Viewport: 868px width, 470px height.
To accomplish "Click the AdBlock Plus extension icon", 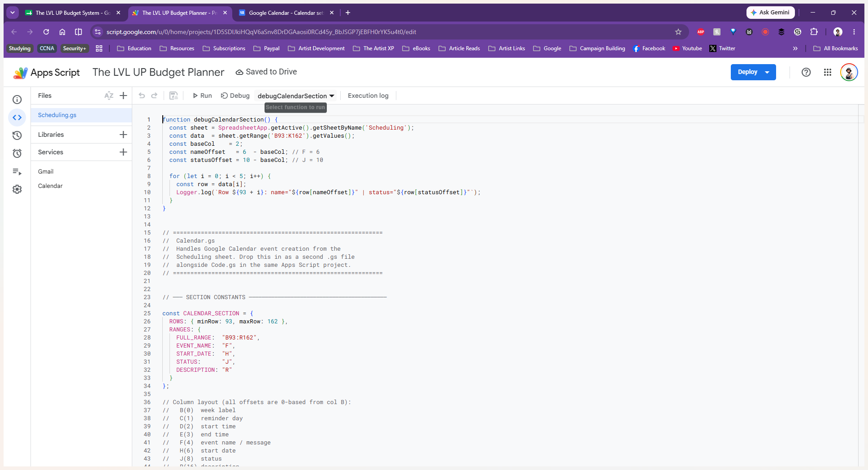I will [x=701, y=32].
